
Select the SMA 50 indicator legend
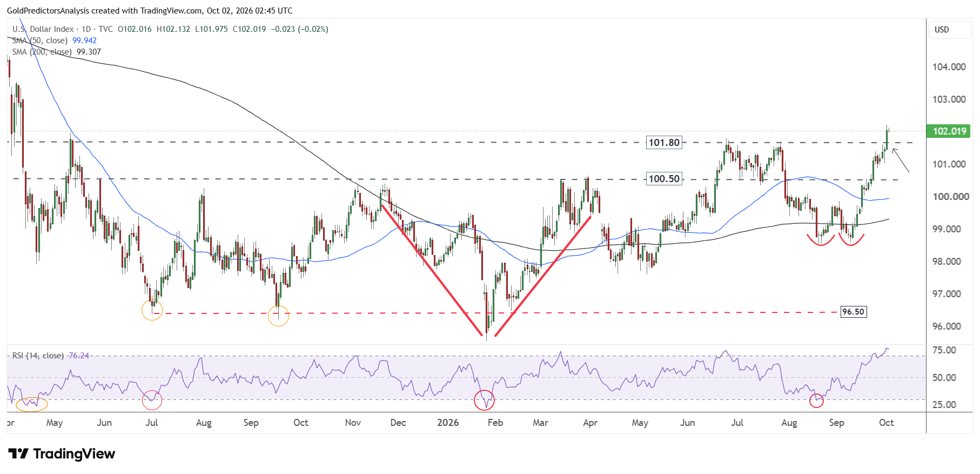(x=39, y=41)
